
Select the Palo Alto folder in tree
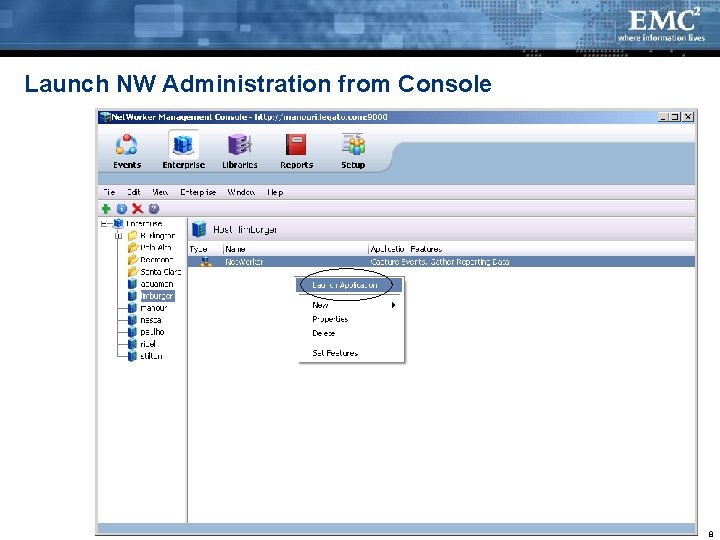pyautogui.click(x=156, y=248)
